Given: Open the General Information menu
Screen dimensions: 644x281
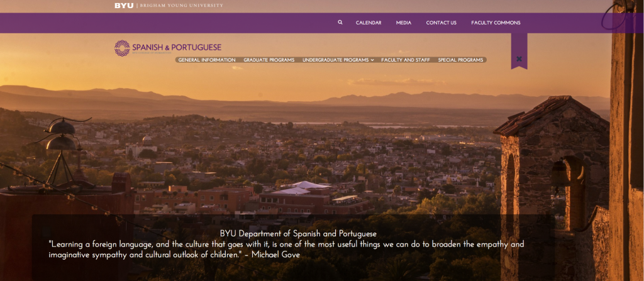Looking at the screenshot, I should 206,60.
